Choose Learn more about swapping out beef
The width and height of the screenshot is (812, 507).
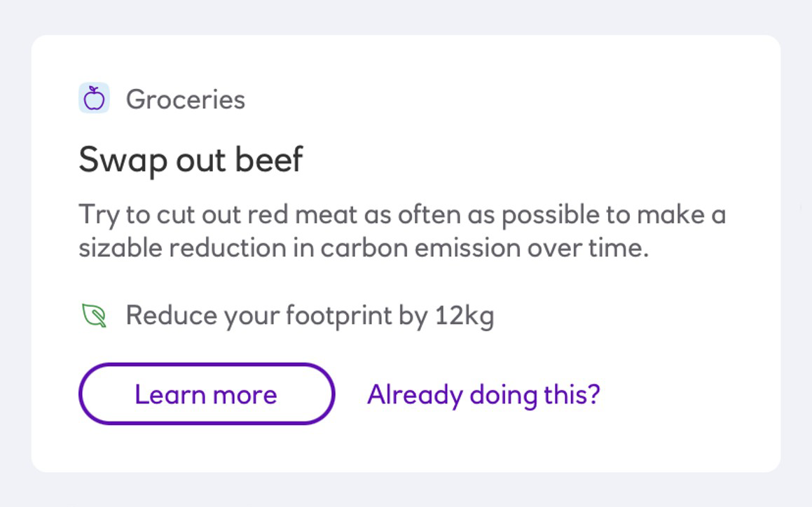click(x=207, y=394)
